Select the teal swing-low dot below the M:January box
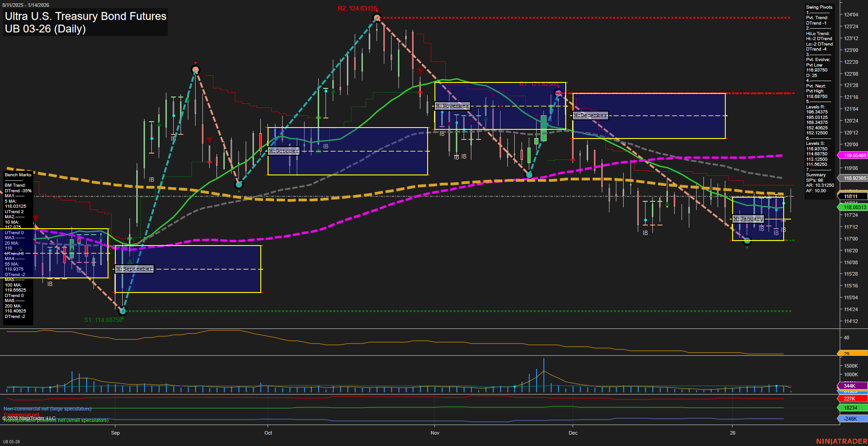868x446 pixels. (x=747, y=241)
